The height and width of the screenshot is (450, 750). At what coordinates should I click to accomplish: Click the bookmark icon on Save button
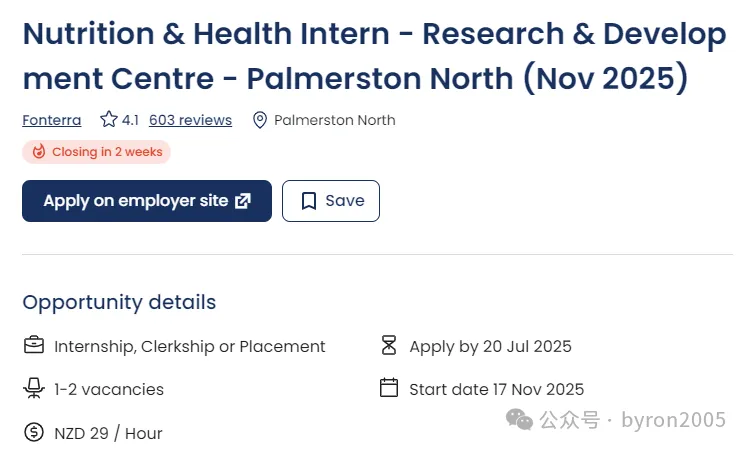pos(309,201)
